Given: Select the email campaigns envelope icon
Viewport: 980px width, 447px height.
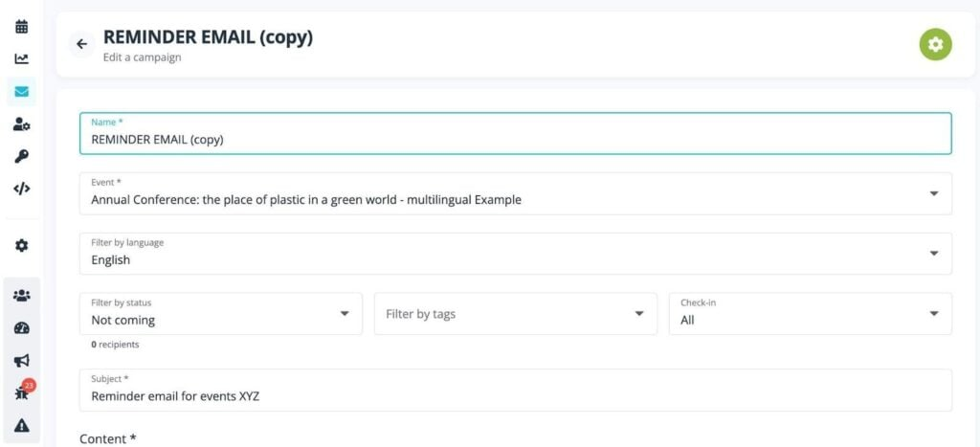Looking at the screenshot, I should 21,92.
